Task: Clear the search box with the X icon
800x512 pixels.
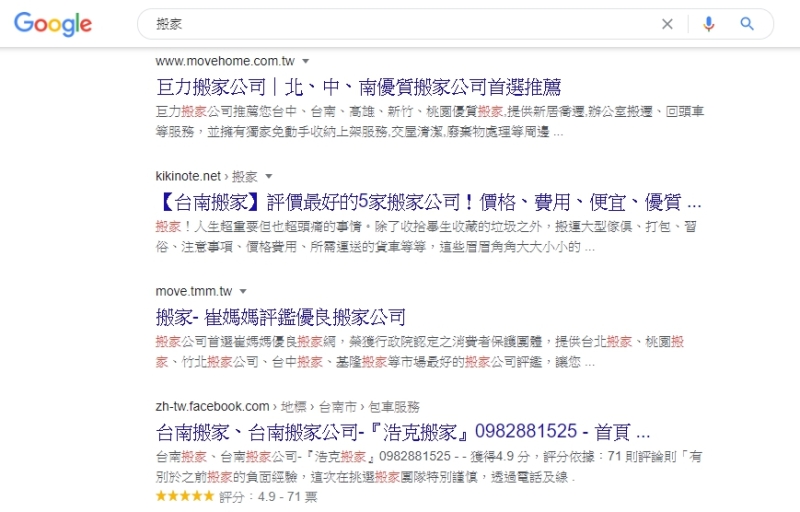Action: 667,24
